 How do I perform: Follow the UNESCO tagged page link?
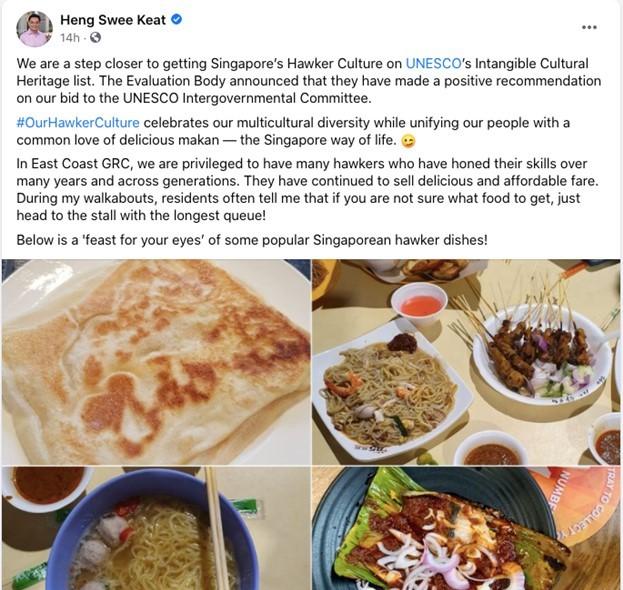[x=433, y=64]
